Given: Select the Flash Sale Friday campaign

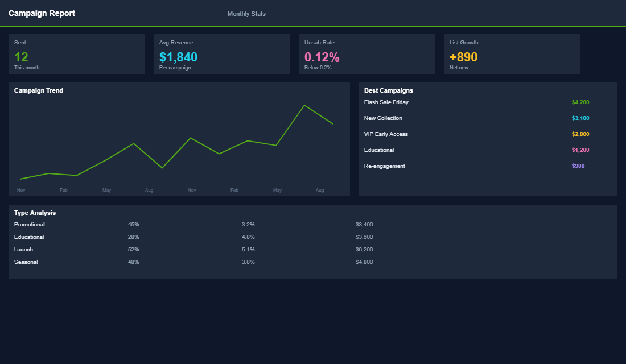Looking at the screenshot, I should (x=386, y=102).
